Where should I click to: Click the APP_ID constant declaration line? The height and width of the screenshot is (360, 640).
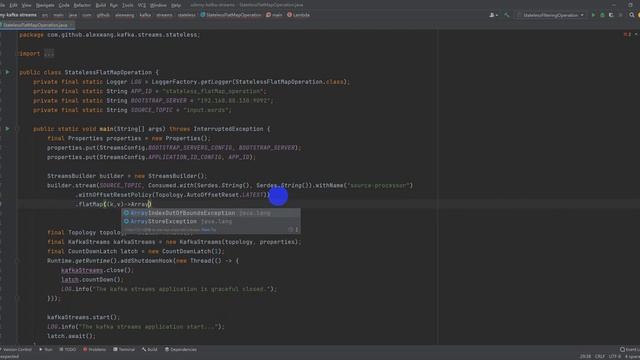149,91
